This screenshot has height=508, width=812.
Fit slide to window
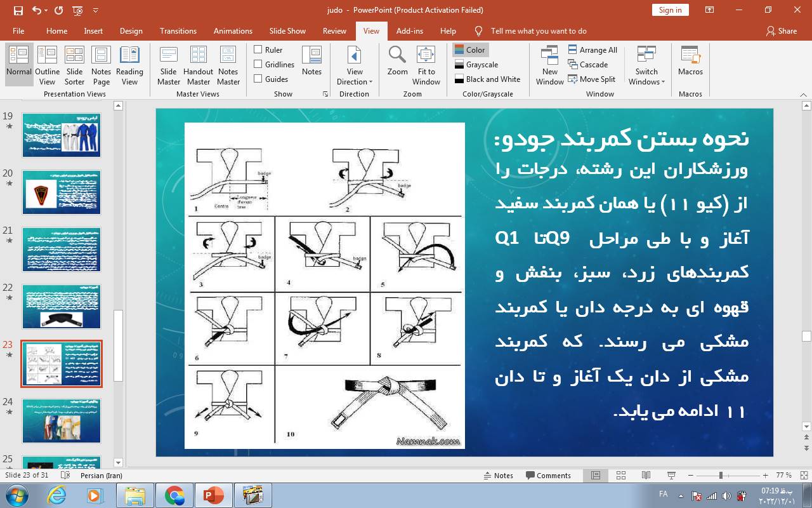click(x=426, y=65)
